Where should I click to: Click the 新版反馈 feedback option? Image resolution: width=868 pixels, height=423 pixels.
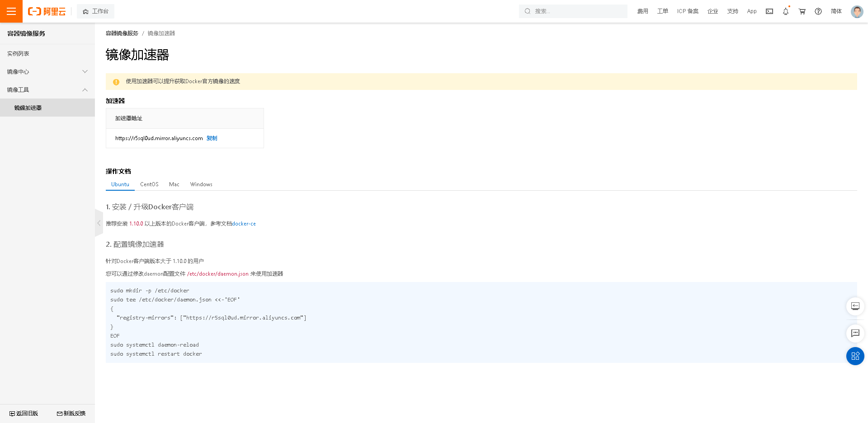pyautogui.click(x=71, y=413)
